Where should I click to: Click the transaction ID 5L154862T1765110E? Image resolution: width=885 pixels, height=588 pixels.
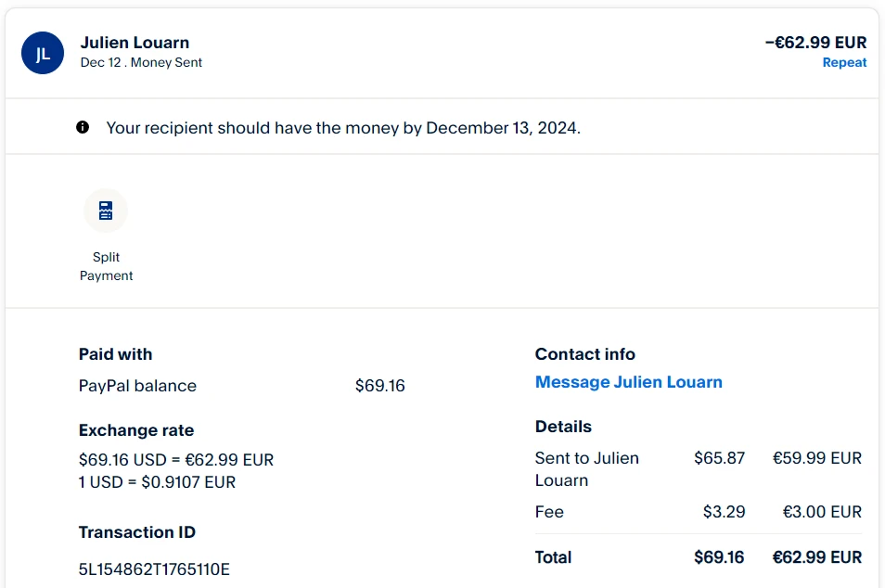coord(154,569)
